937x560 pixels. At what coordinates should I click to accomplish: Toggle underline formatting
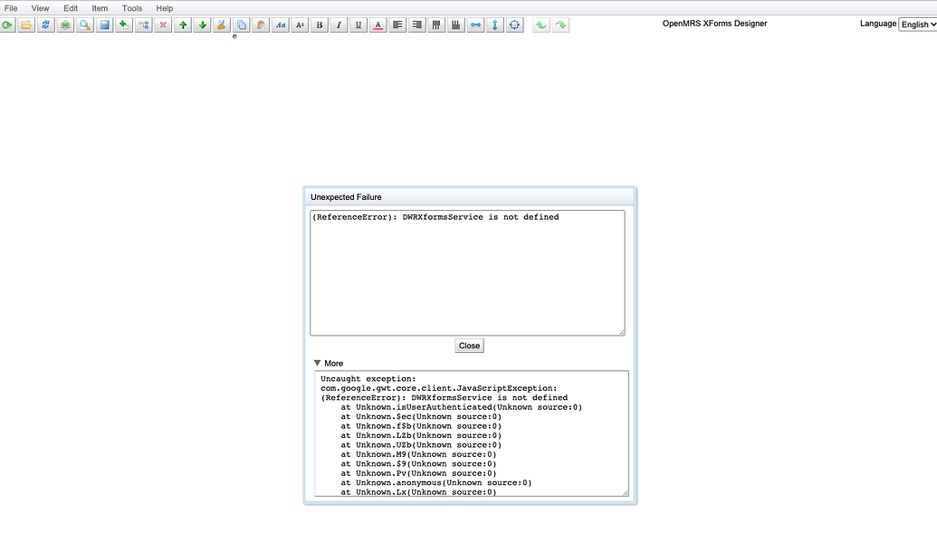[x=359, y=25]
